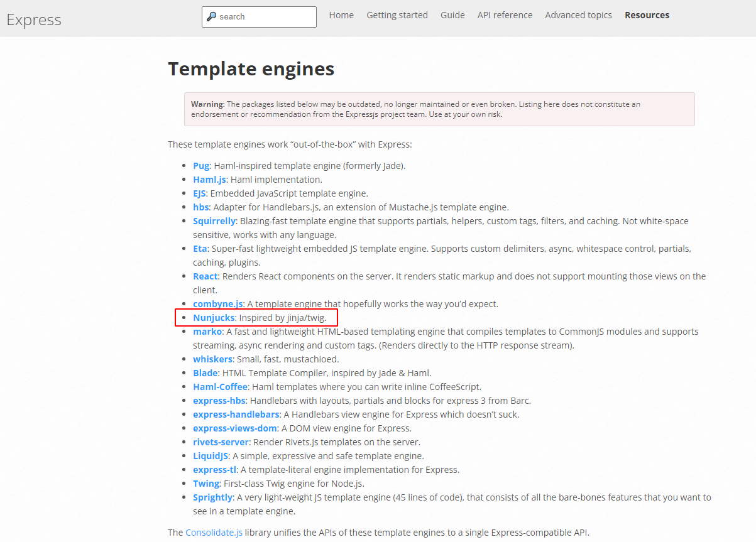The width and height of the screenshot is (756, 542).
Task: Open the Nunjucks link
Action: (214, 318)
